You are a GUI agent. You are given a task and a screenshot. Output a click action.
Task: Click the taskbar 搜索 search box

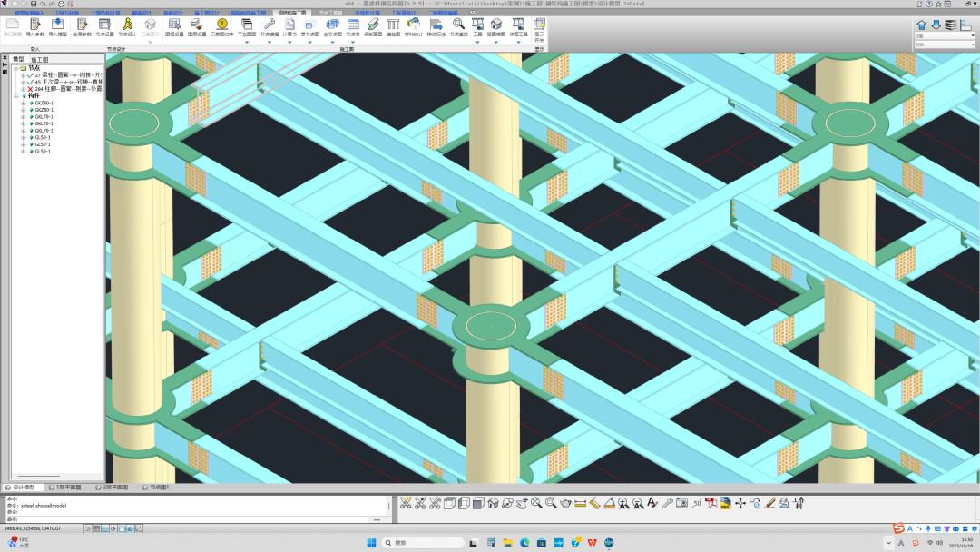click(x=423, y=543)
